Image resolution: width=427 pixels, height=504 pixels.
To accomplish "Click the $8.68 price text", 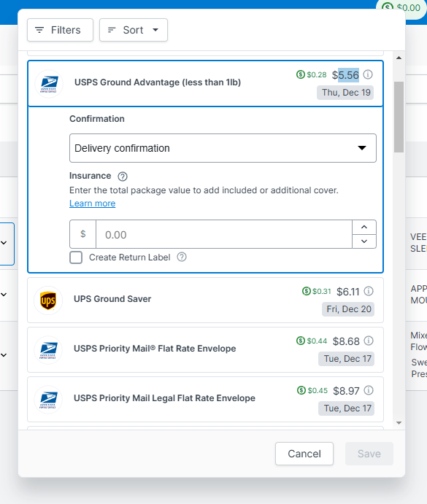I will [x=346, y=341].
